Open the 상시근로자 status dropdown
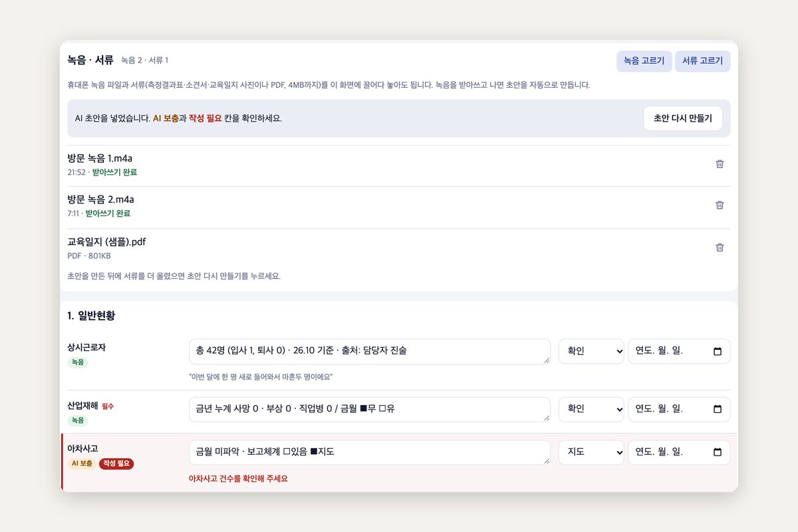 coord(591,351)
